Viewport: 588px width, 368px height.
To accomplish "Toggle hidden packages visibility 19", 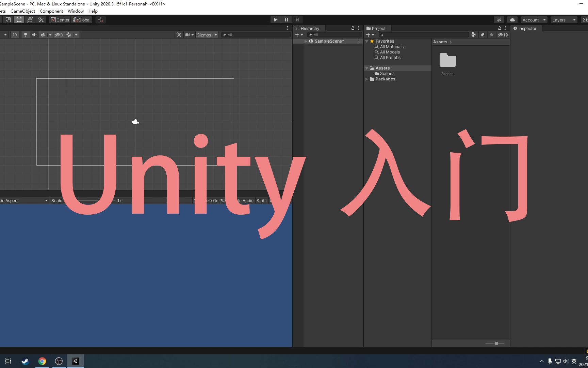I will (503, 35).
